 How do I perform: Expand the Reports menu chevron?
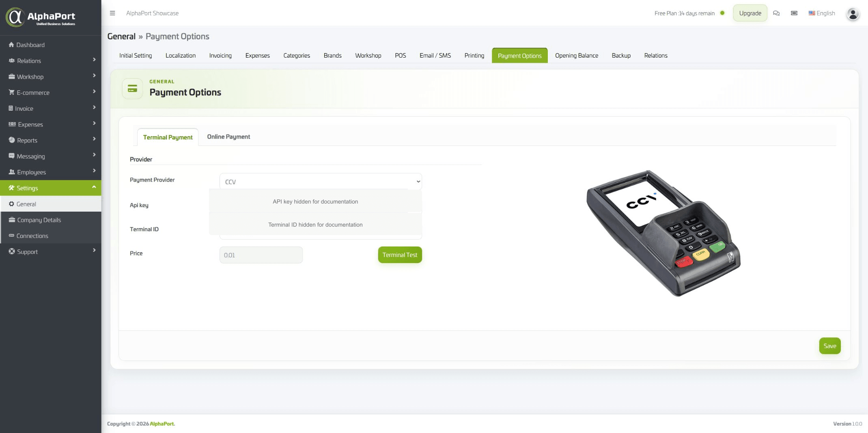click(94, 139)
